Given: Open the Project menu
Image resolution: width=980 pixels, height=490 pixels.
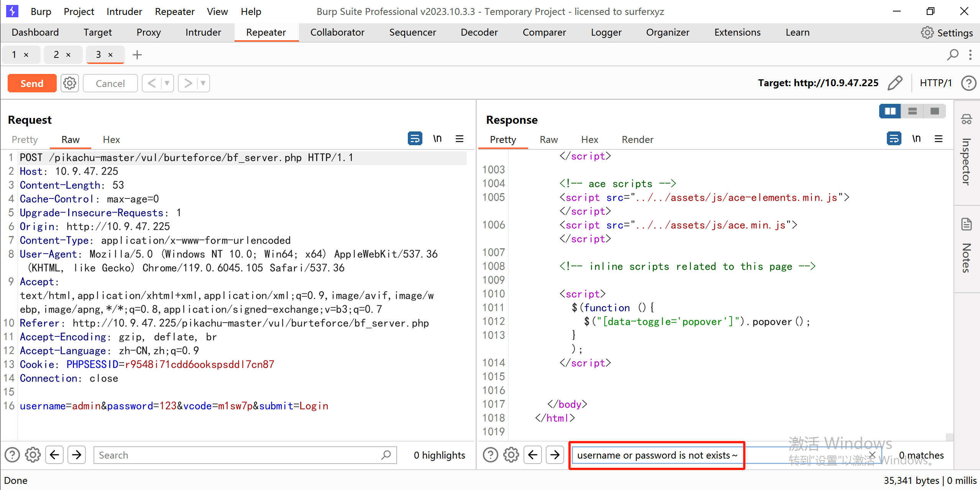Looking at the screenshot, I should click(x=79, y=11).
